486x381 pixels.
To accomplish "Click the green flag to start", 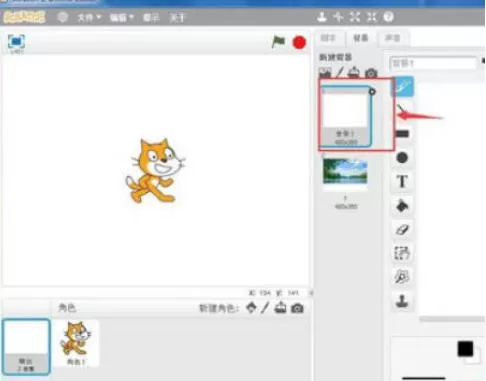I will click(278, 42).
